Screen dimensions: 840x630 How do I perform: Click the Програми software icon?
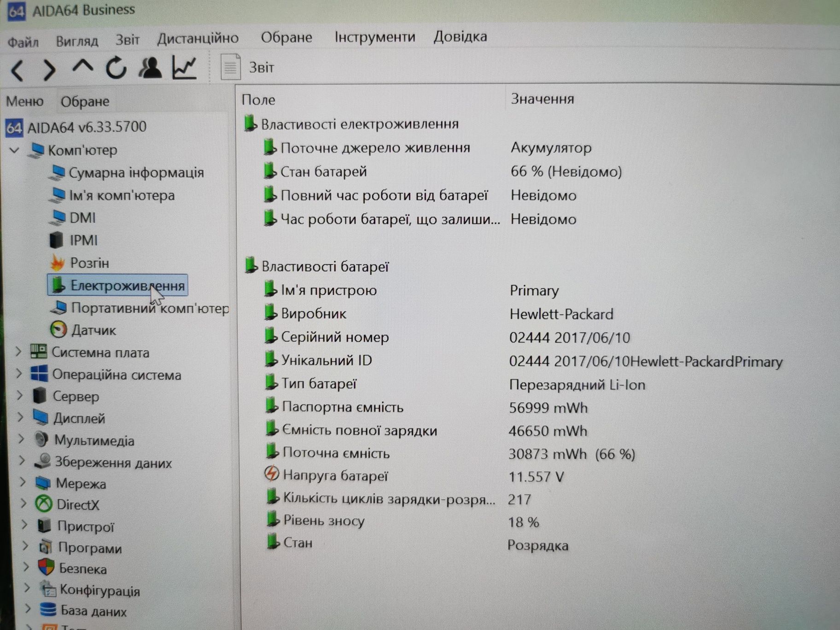46,547
